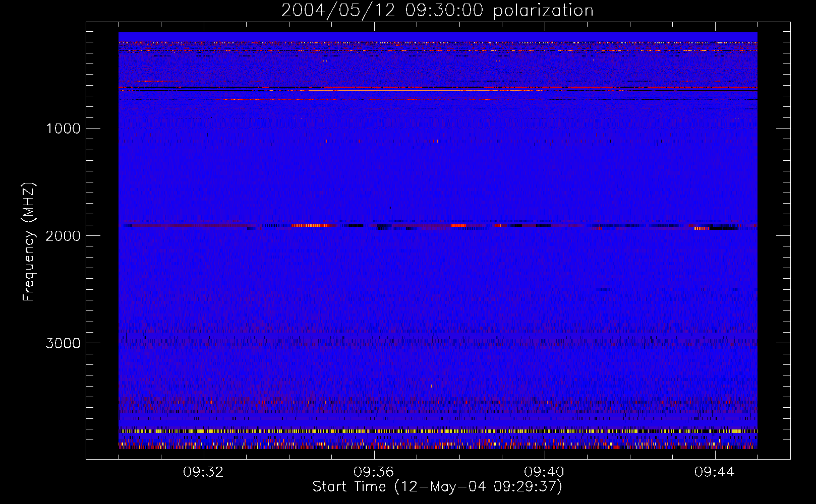Select the "09:44" time tick label

coord(715,472)
